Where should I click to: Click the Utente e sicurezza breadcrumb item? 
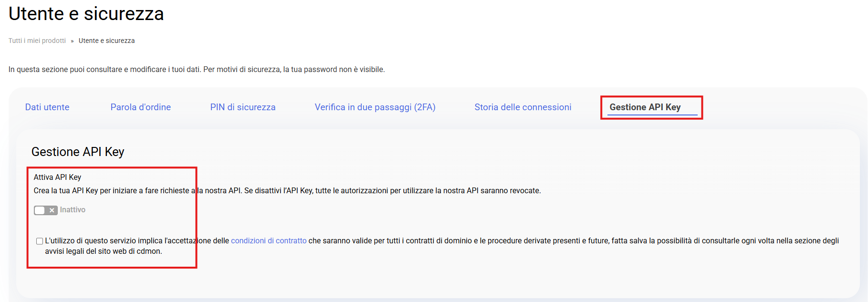tap(106, 41)
